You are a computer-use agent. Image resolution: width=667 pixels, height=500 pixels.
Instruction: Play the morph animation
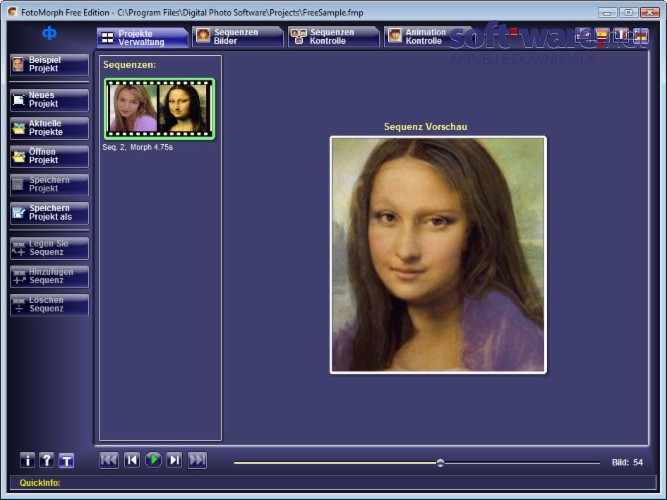pyautogui.click(x=153, y=460)
